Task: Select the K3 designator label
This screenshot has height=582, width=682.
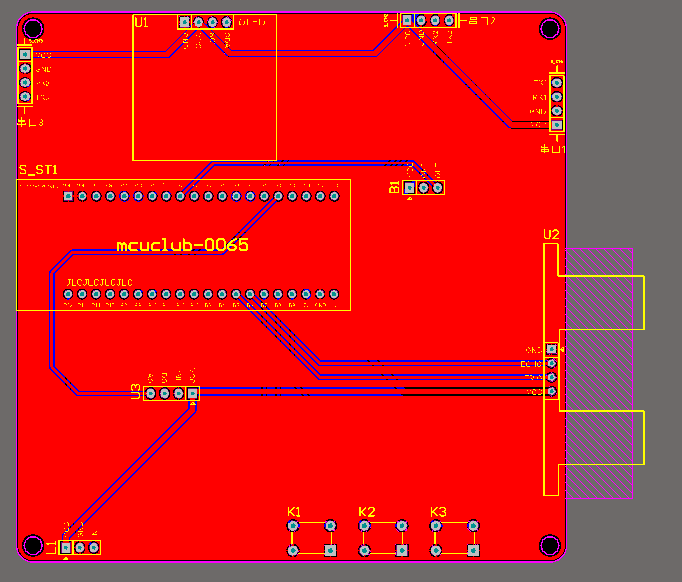Action: pos(438,512)
